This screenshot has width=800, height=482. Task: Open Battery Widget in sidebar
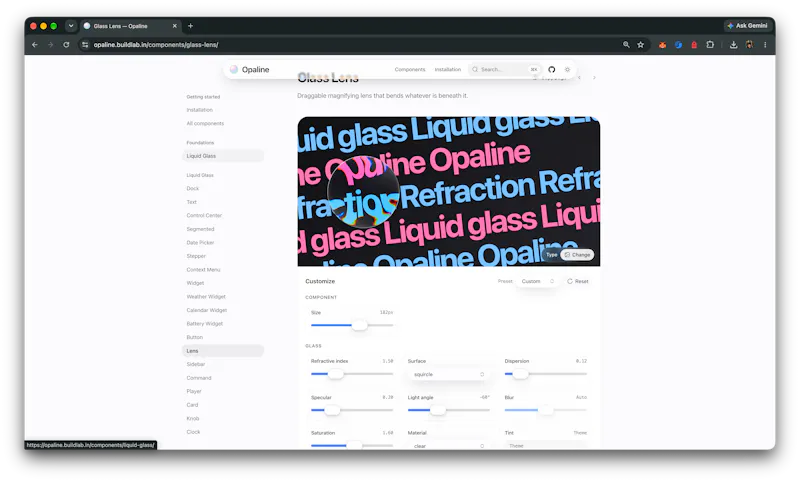coord(205,324)
